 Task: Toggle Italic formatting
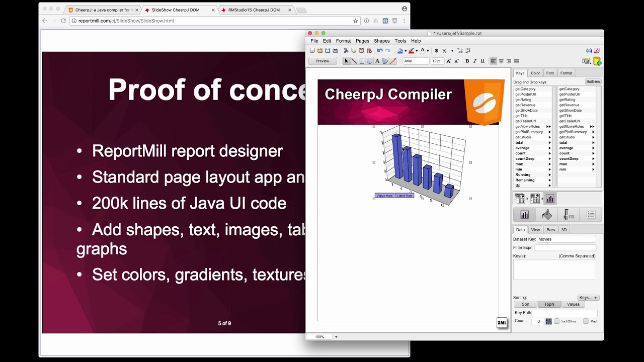point(474,61)
